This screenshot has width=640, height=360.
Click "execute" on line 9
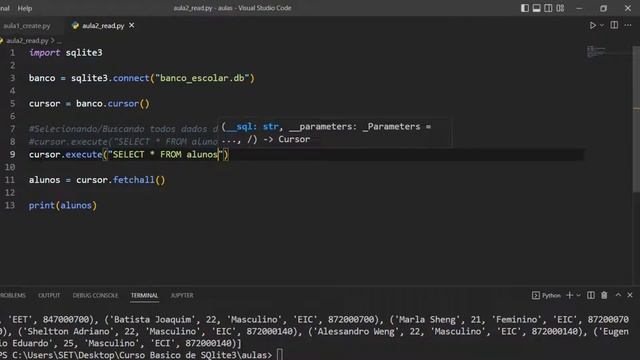click(84, 155)
